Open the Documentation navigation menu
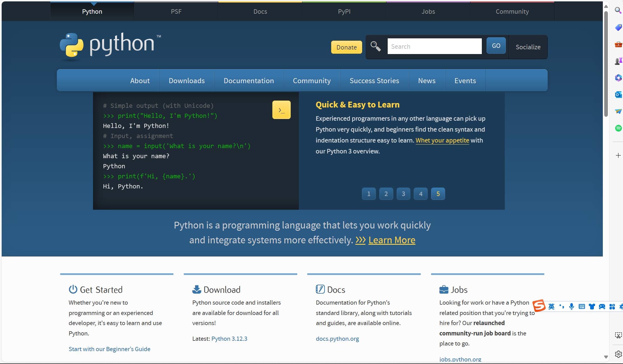623x364 pixels. (249, 81)
